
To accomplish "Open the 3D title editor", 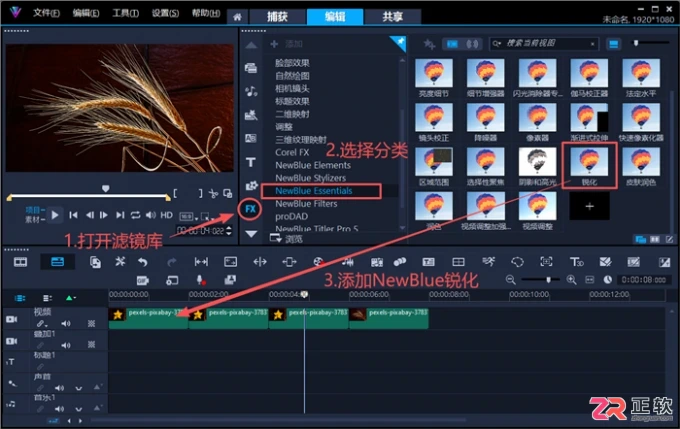I will pos(576,262).
